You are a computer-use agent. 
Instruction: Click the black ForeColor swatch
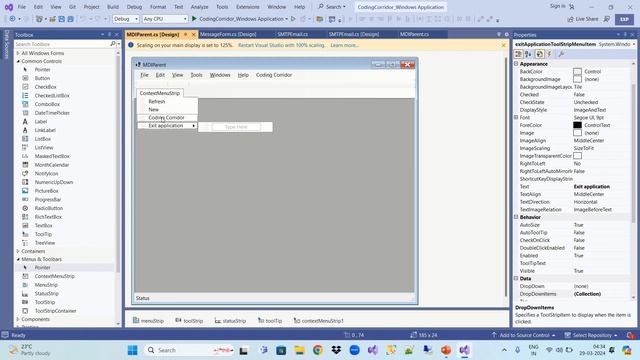tap(577, 125)
